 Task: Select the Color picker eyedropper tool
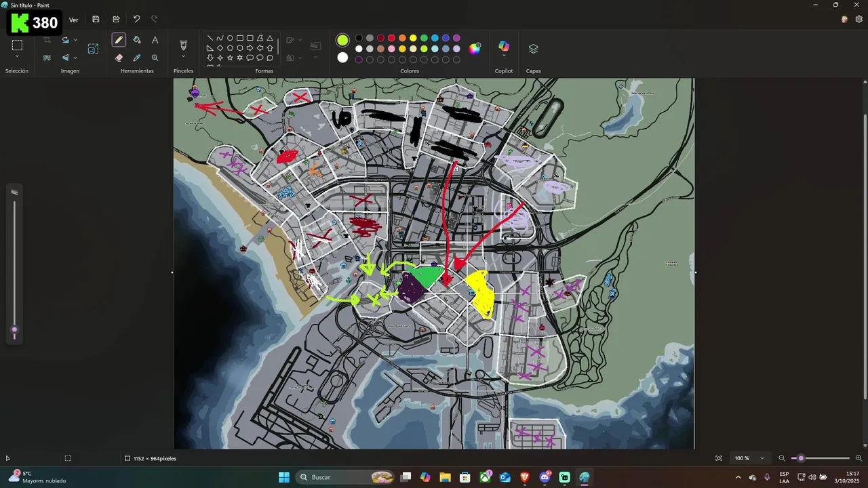point(137,58)
